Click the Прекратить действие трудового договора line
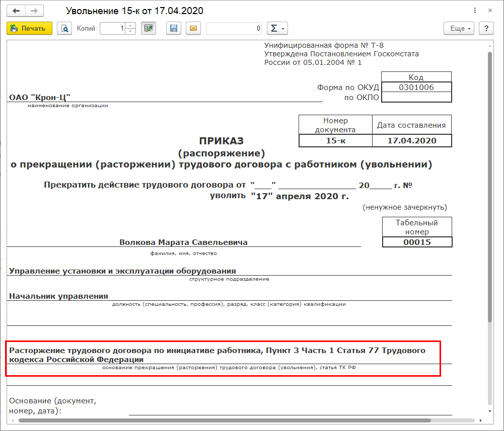This screenshot has width=504, height=431. pos(145,185)
